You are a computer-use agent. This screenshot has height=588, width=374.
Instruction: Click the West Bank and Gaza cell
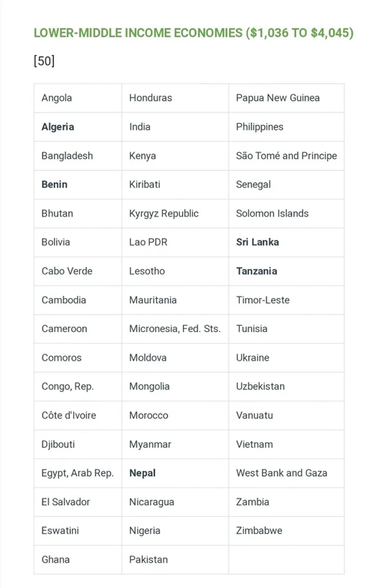(x=281, y=473)
